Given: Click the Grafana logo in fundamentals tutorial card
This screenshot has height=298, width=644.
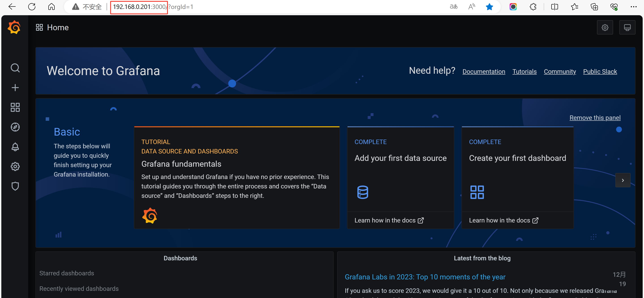Looking at the screenshot, I should (x=150, y=216).
